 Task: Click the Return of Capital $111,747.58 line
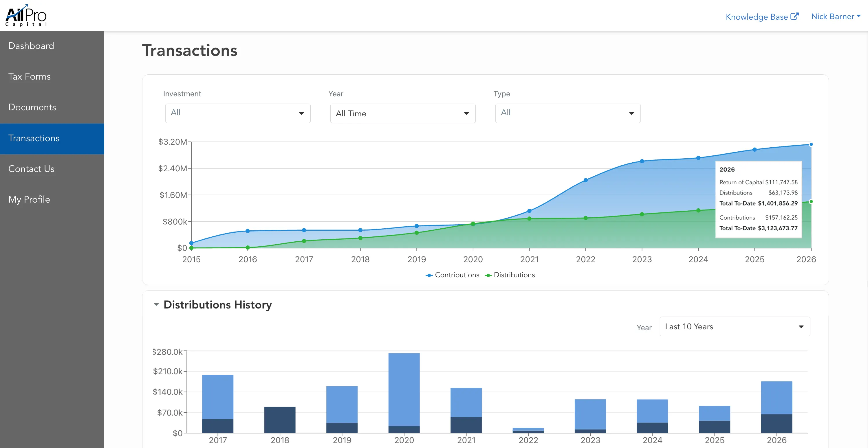tap(759, 182)
